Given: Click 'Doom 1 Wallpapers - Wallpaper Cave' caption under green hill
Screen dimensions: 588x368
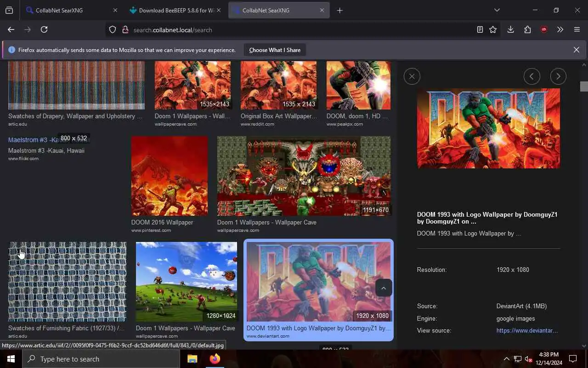Looking at the screenshot, I should tap(186, 328).
